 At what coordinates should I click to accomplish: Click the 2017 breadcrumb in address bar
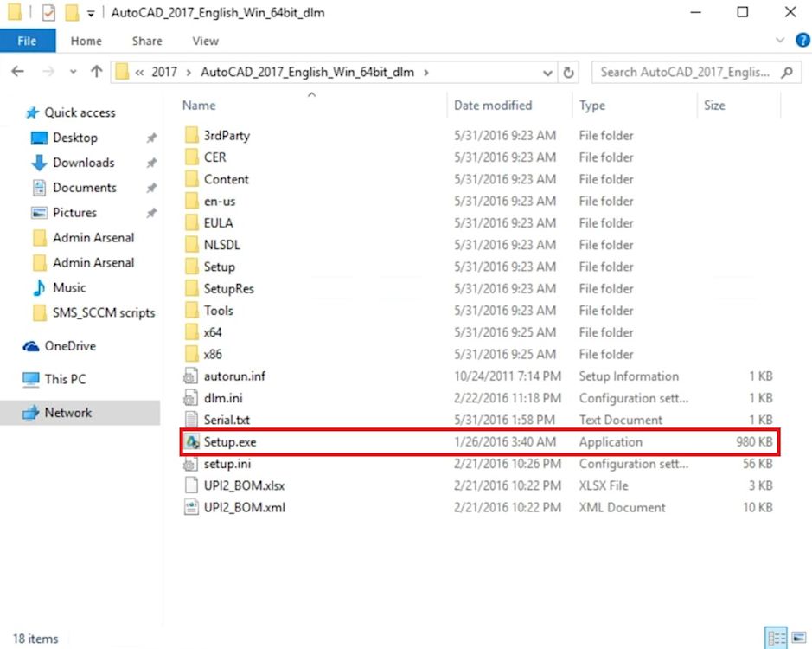164,72
